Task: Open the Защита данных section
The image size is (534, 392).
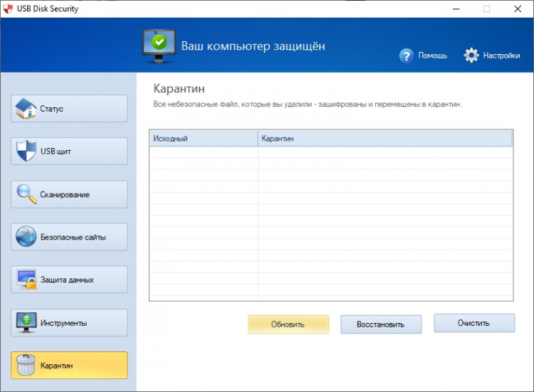Action: 69,280
